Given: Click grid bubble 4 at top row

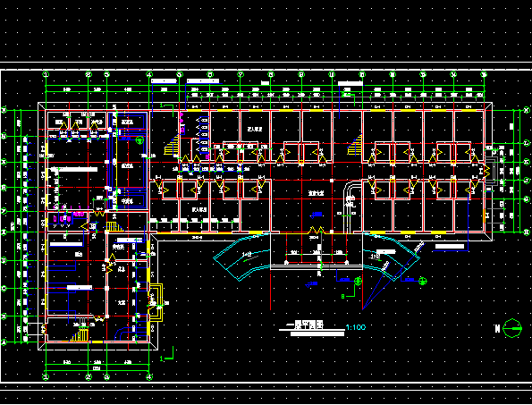Looking at the screenshot, I should pyautogui.click(x=149, y=74).
